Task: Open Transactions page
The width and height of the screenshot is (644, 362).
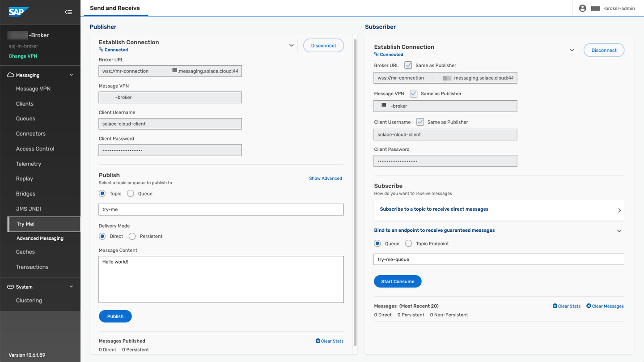Action: 32,267
